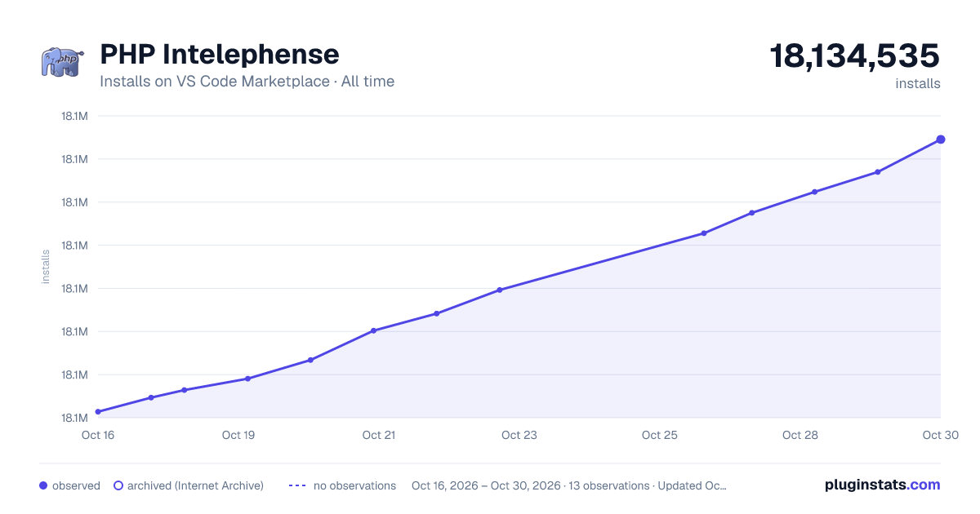Select the data point above Oct 21
This screenshot has height=514, width=980.
(373, 330)
